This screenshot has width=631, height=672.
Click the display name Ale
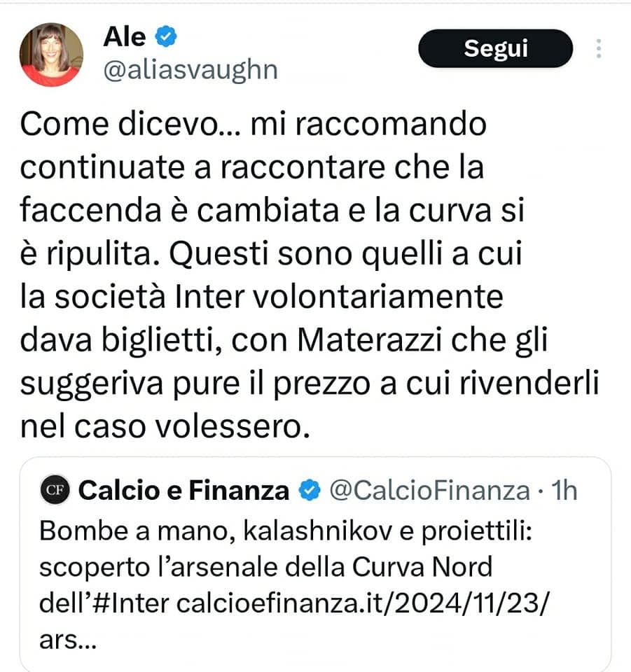tap(125, 37)
